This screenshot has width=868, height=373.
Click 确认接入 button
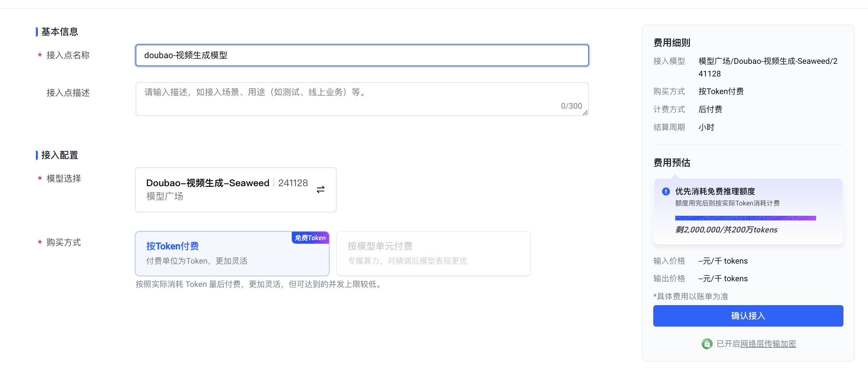point(748,315)
